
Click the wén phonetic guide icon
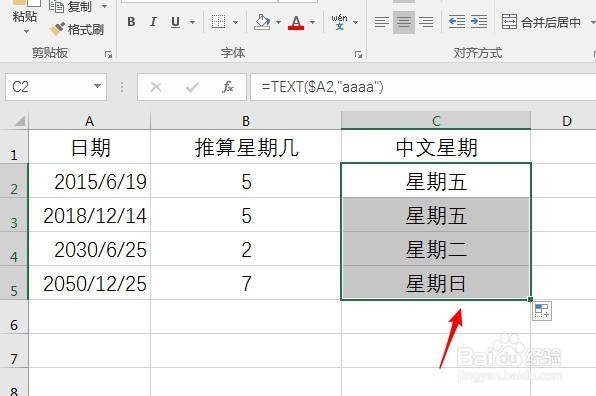coord(339,22)
